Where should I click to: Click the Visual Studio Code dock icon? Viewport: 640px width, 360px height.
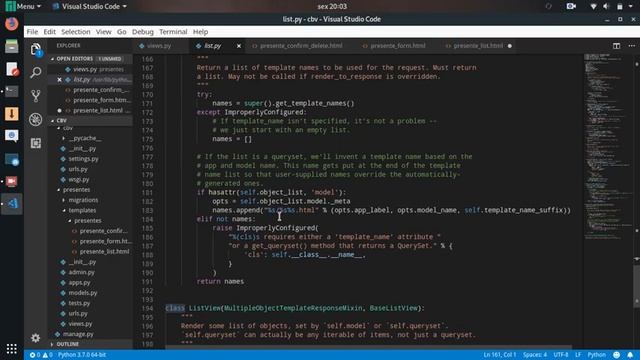11,203
